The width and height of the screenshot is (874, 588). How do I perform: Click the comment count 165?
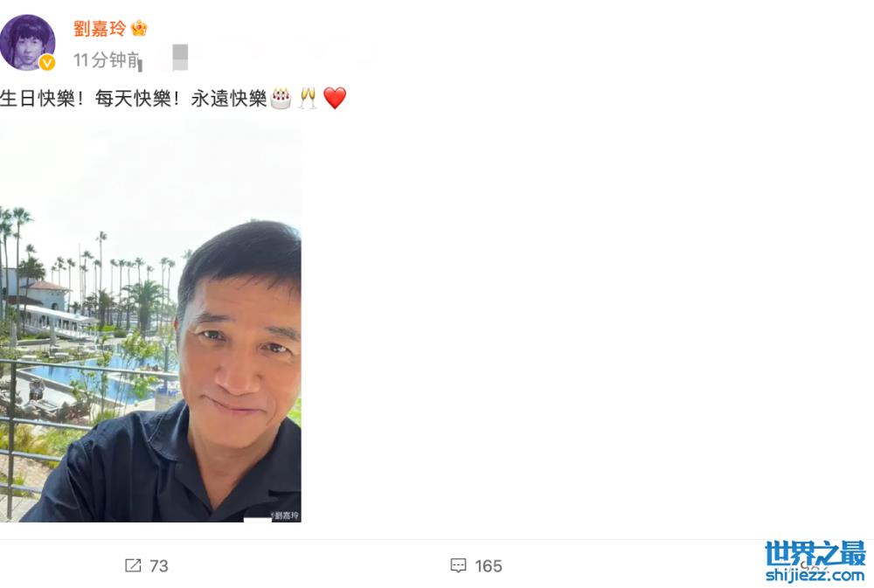click(489, 565)
